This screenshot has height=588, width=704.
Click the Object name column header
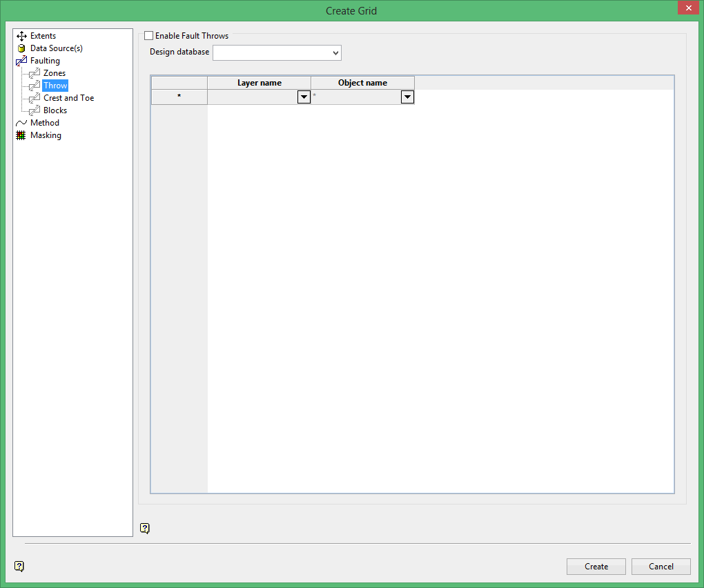(363, 83)
